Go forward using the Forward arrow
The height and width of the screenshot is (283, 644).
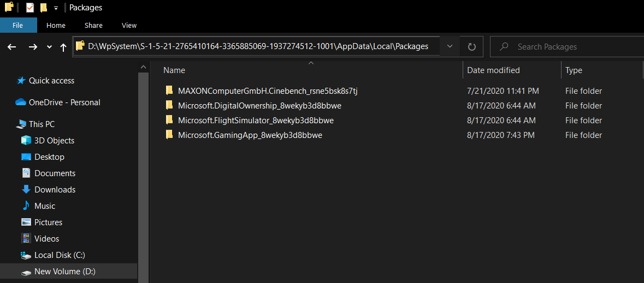pos(33,47)
